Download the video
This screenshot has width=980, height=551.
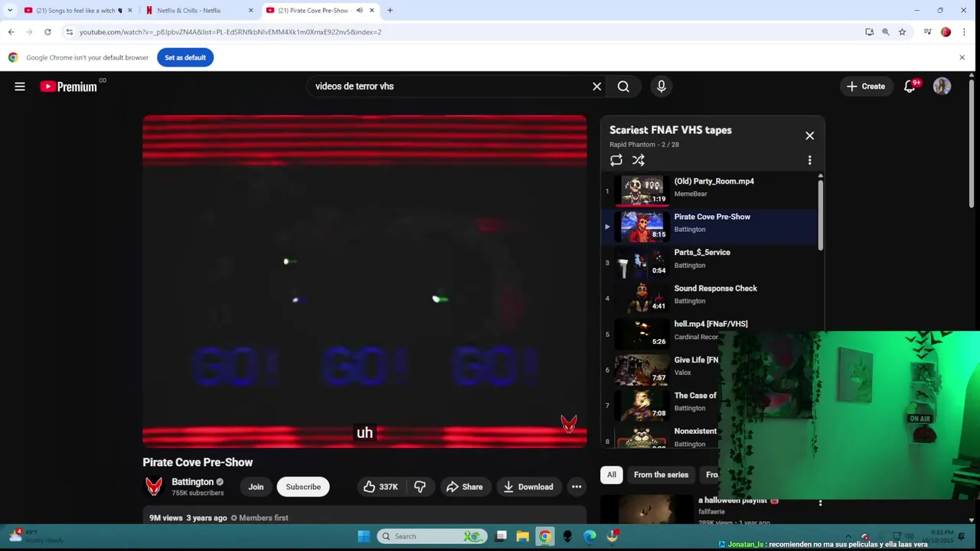(x=528, y=487)
